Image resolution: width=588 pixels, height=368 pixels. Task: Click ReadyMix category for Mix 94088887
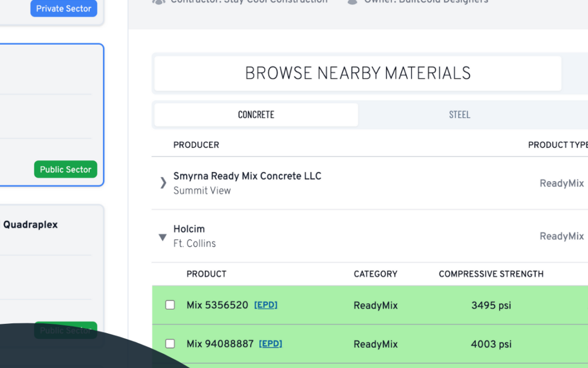coord(375,344)
